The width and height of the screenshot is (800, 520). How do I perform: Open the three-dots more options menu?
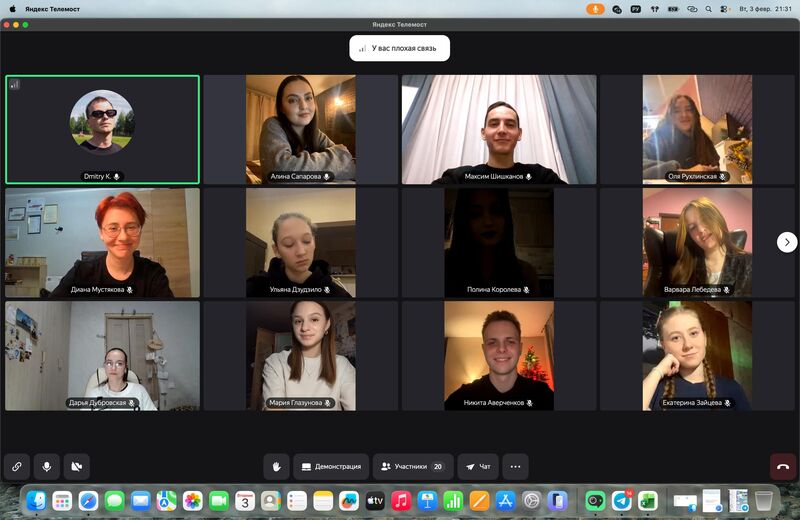(516, 466)
